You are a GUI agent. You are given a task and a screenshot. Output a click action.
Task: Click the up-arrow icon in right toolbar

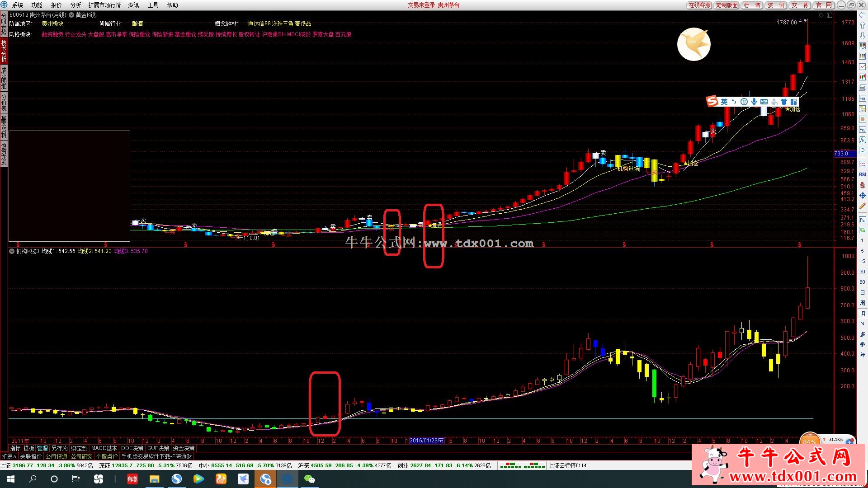pyautogui.click(x=863, y=25)
